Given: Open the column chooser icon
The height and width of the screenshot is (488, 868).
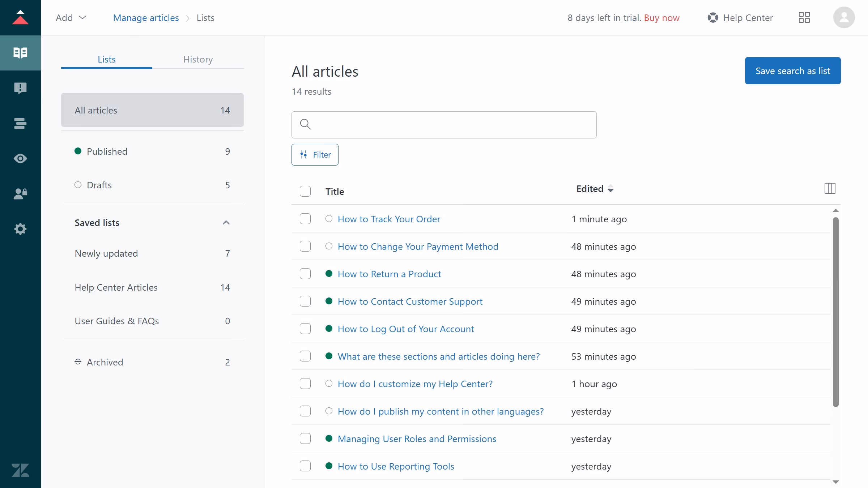Looking at the screenshot, I should pos(830,188).
